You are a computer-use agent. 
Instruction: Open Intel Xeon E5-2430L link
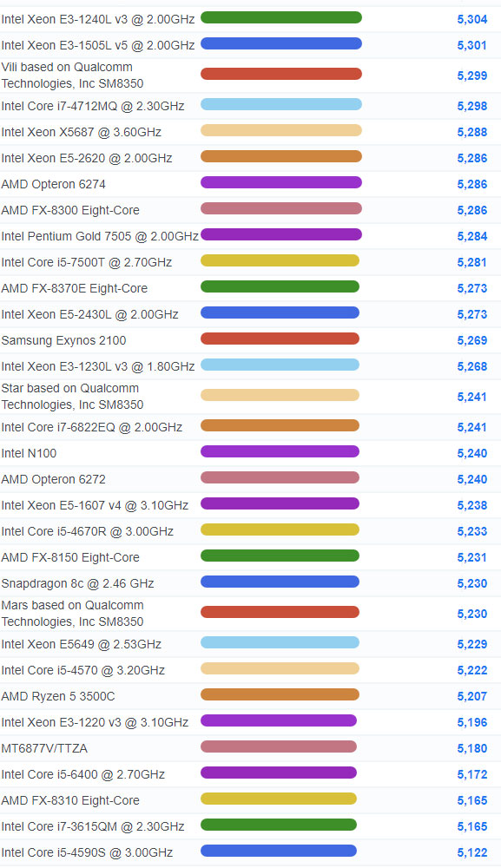point(89,314)
